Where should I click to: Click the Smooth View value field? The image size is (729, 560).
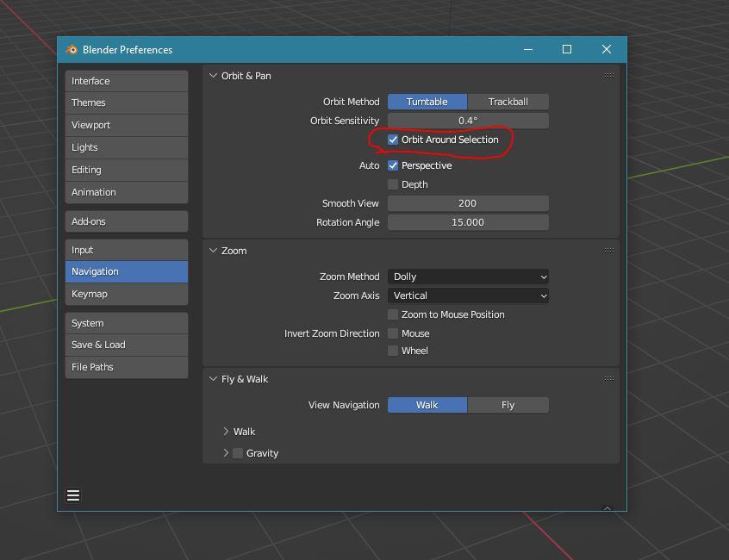(x=468, y=203)
